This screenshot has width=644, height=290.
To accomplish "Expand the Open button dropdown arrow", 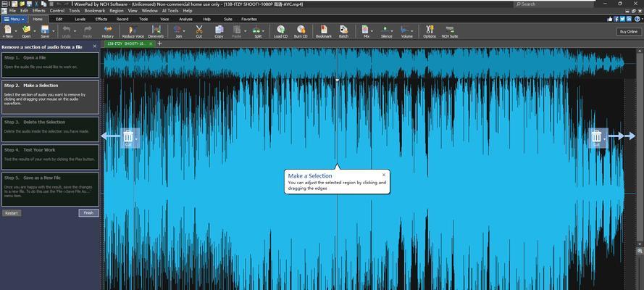I will (x=34, y=30).
